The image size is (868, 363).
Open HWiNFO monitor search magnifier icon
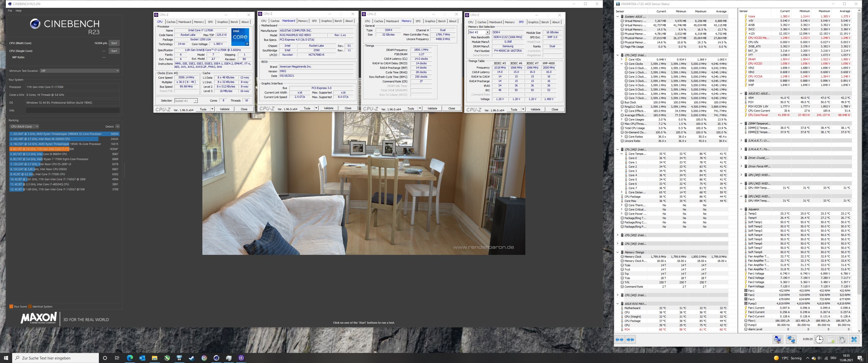click(x=778, y=339)
